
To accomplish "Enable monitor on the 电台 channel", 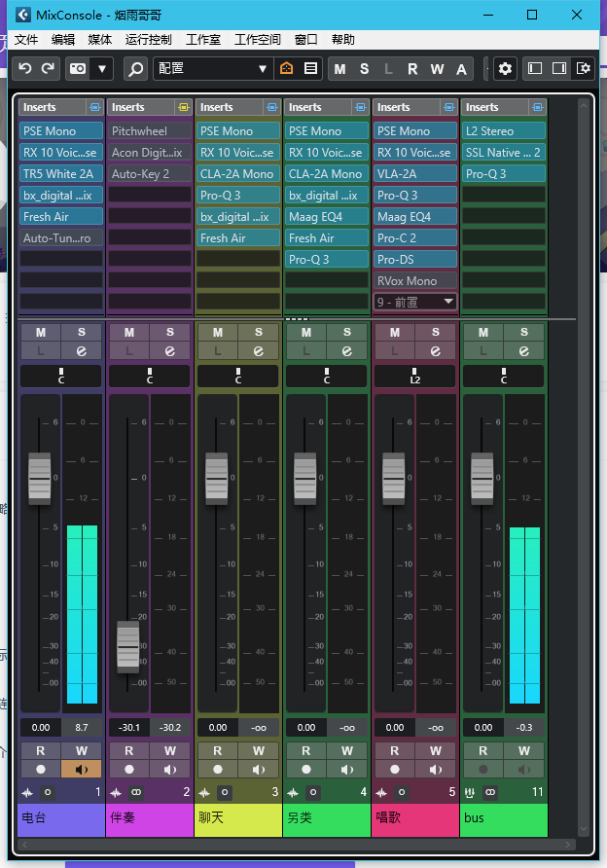I will [x=82, y=769].
